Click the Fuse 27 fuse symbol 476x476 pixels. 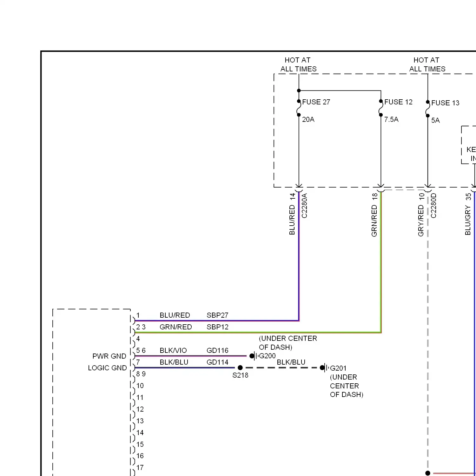299,108
